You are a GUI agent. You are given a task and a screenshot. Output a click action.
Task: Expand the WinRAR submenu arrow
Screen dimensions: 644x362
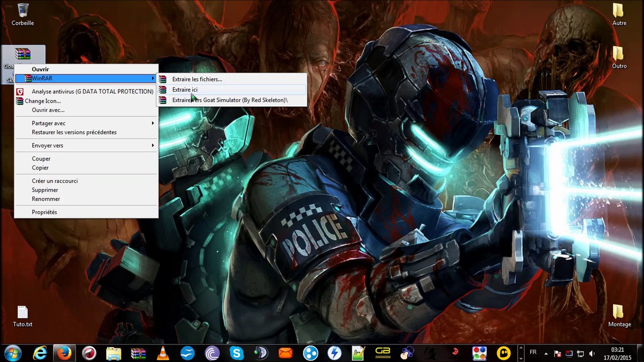click(x=153, y=78)
